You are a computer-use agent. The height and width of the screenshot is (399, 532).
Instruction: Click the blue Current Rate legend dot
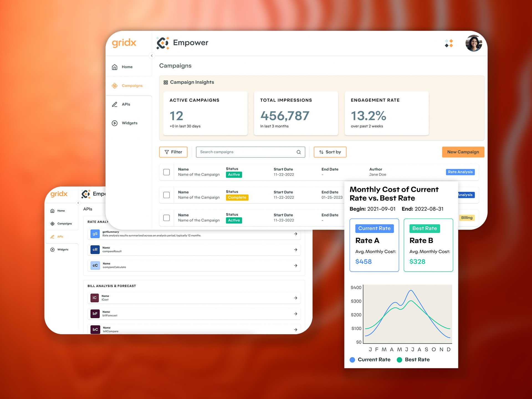click(352, 360)
